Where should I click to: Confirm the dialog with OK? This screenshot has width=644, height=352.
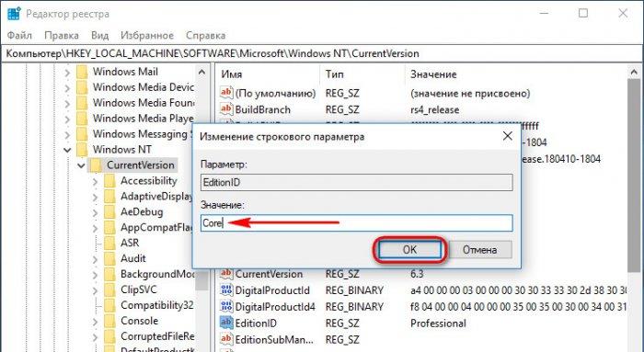coord(409,249)
